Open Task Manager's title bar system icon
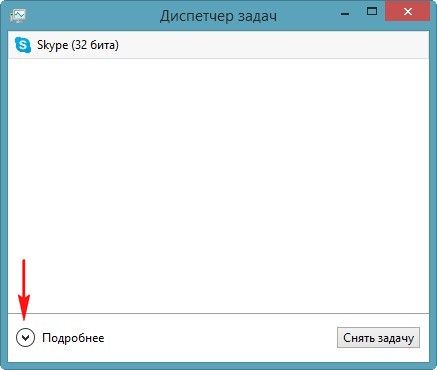The image size is (437, 370). coord(18,15)
